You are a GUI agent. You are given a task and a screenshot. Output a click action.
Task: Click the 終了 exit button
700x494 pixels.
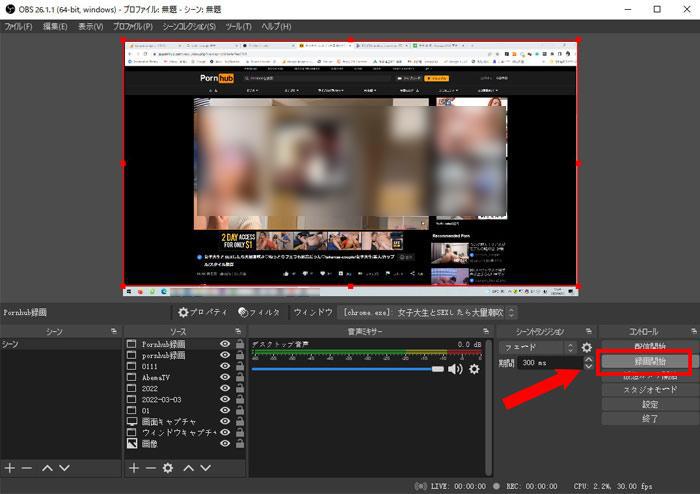tap(650, 419)
